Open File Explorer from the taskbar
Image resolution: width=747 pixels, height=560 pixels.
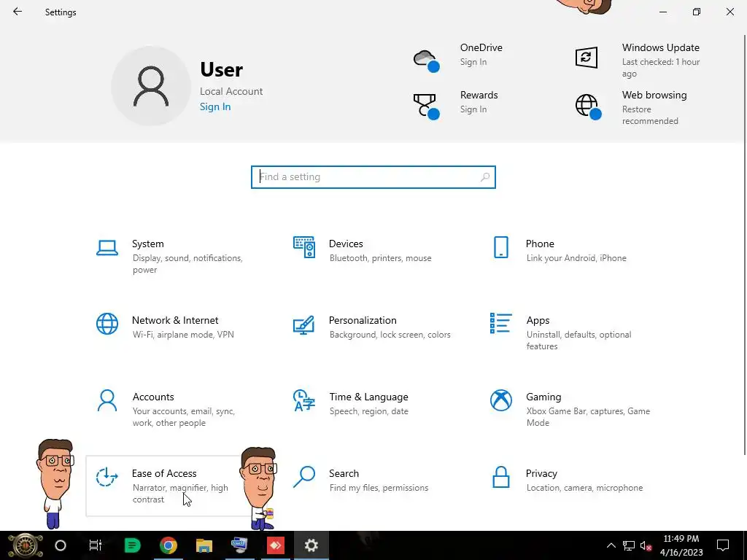point(204,545)
